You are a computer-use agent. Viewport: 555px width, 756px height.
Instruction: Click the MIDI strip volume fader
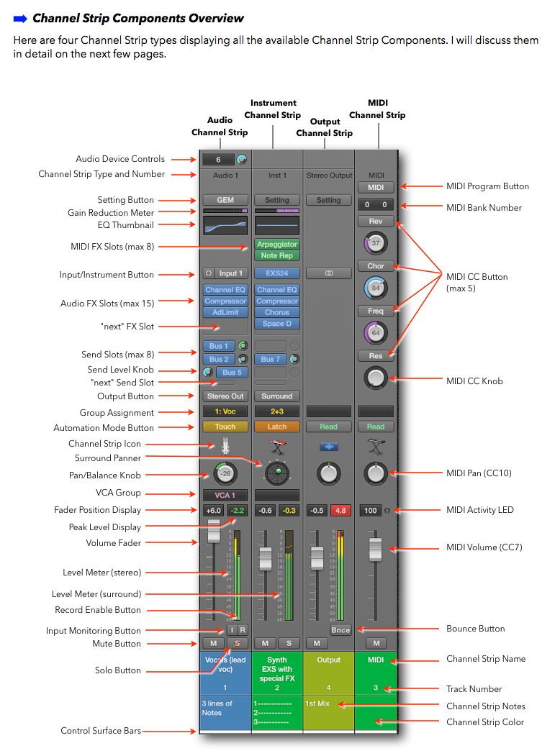point(376,549)
